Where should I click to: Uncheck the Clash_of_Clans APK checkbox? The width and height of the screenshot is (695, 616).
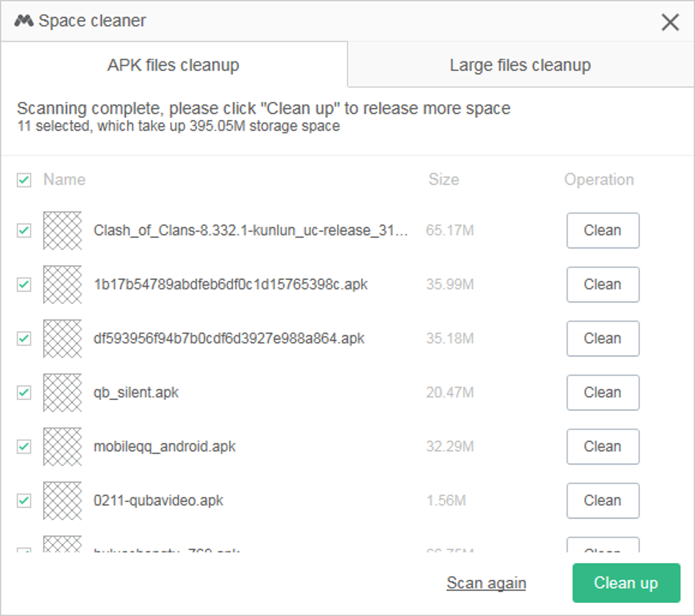click(x=24, y=230)
